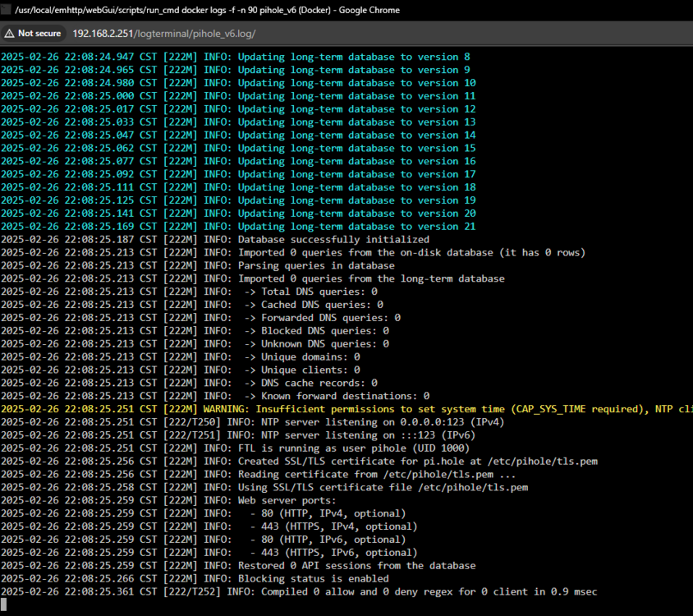Click the log line updating database to version 13
The width and height of the screenshot is (693, 616).
tap(239, 122)
